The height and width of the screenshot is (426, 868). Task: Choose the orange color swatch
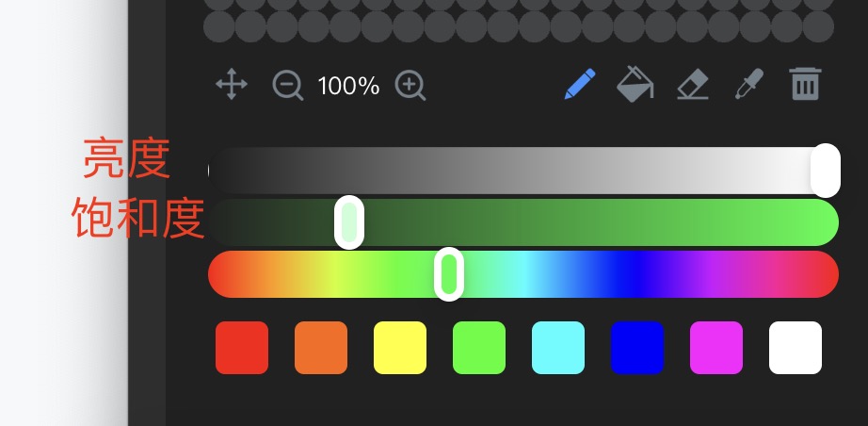321,348
